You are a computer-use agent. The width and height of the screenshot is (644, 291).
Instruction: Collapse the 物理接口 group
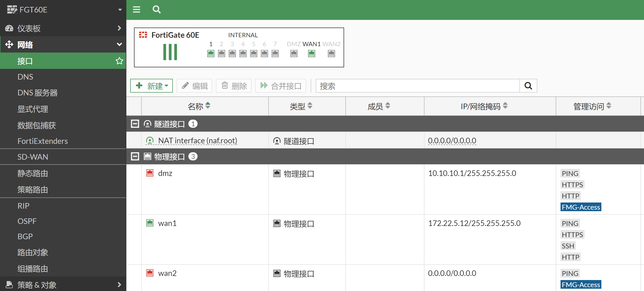pyautogui.click(x=135, y=156)
